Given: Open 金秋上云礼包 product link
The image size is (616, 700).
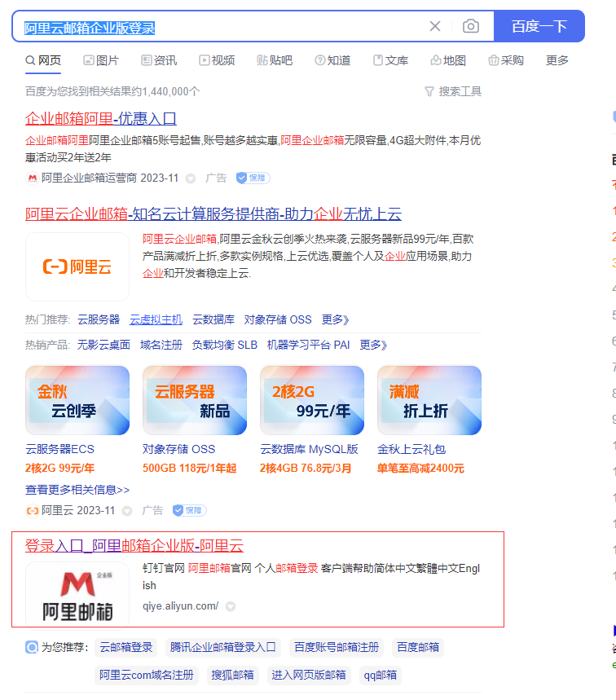Looking at the screenshot, I should [x=411, y=449].
